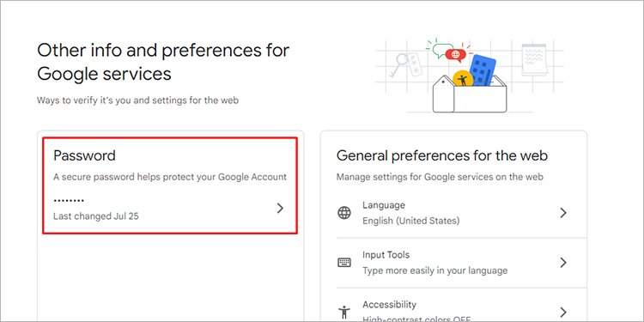Screen dimensions: 644x322
Task: Click the English (United States) language value
Action: 410,221
